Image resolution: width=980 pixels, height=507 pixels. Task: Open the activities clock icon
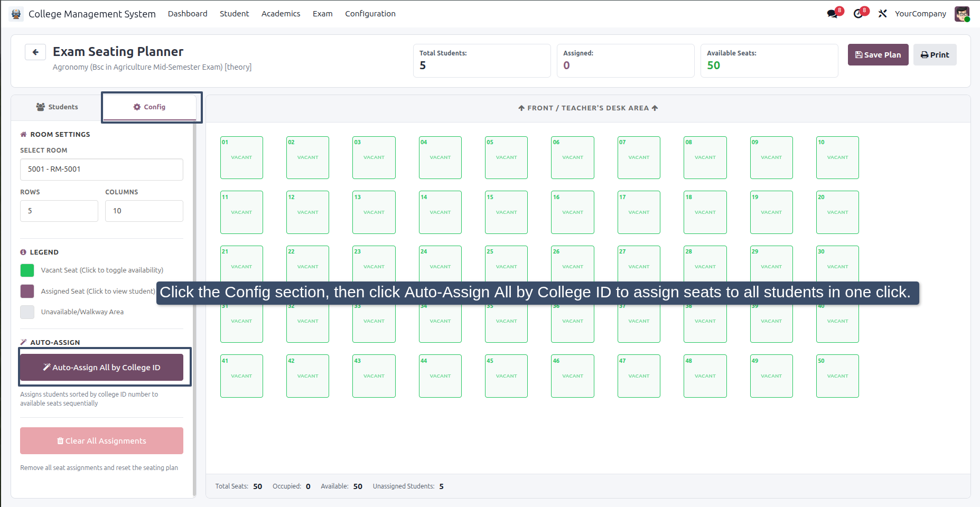click(x=858, y=14)
